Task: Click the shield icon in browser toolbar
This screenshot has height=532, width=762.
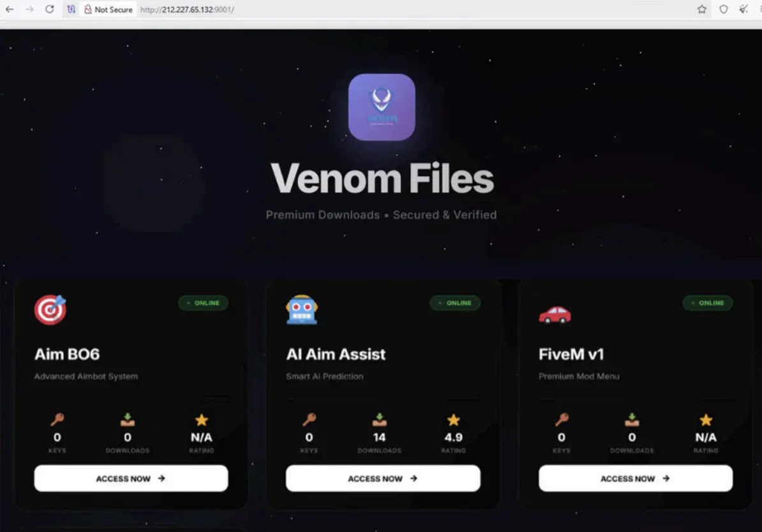Action: tap(722, 10)
